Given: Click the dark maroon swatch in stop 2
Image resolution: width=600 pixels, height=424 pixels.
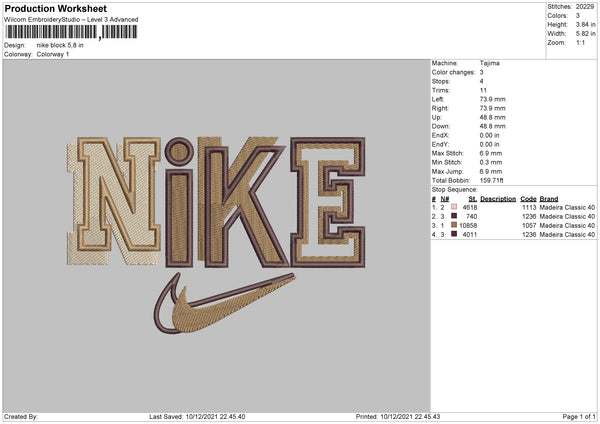Looking at the screenshot, I should [x=454, y=216].
